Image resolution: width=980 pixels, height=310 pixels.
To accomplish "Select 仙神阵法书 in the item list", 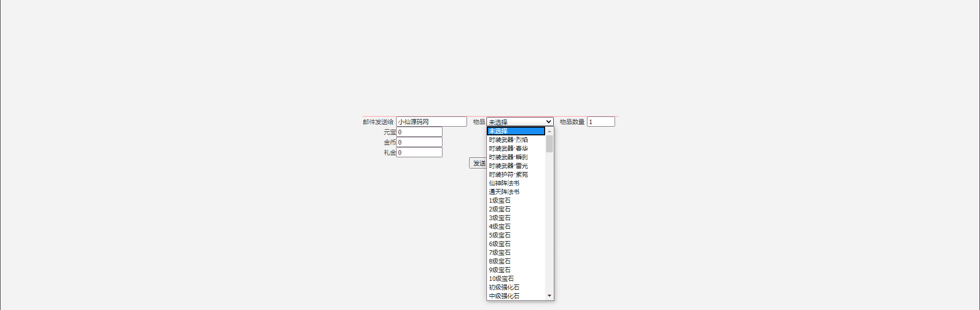I will click(x=516, y=183).
